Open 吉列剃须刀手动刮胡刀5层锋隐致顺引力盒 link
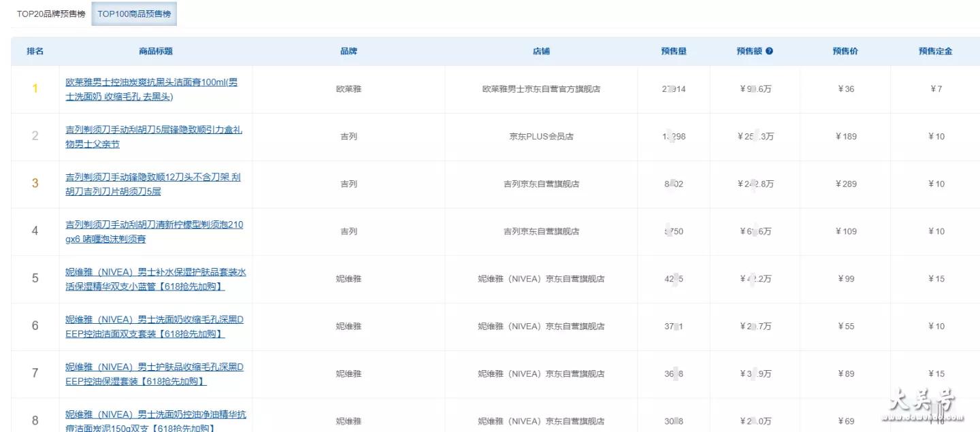The height and width of the screenshot is (432, 980). pyautogui.click(x=154, y=137)
